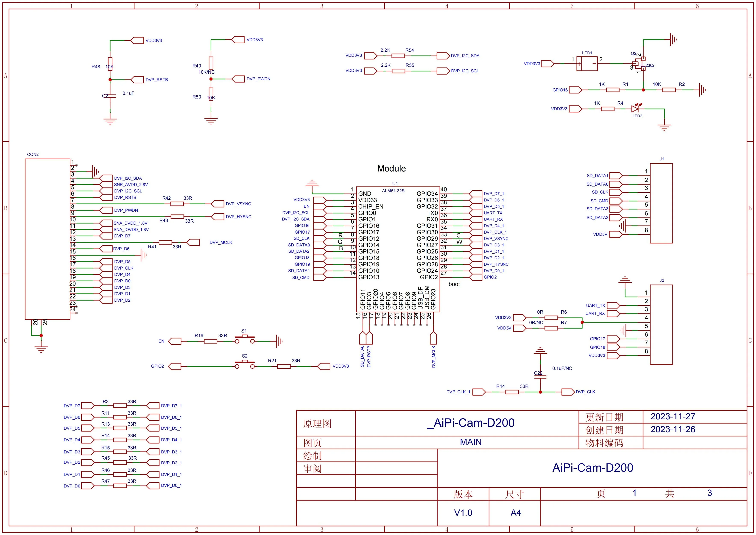Click the R3 resistor on DVP_D7 line
This screenshot has width=756, height=535.
(x=120, y=405)
